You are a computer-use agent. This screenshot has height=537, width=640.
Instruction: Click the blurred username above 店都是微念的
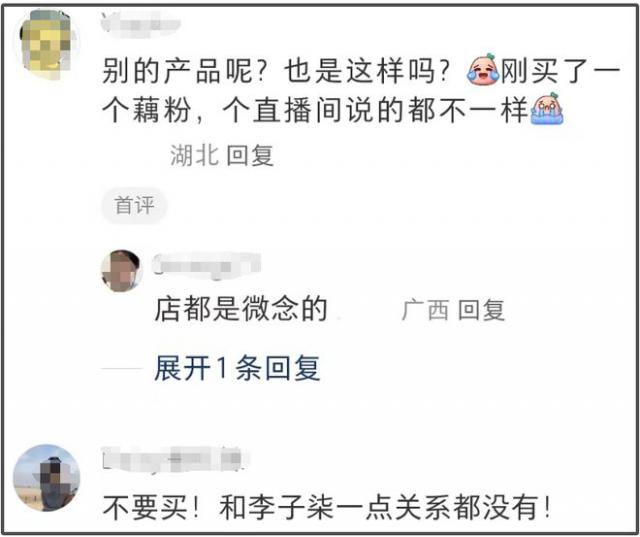tap(207, 265)
